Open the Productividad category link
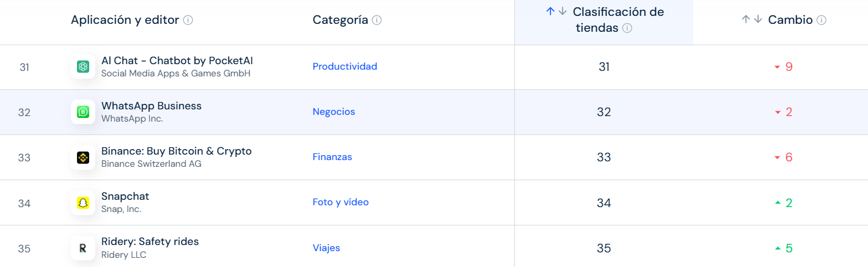 pyautogui.click(x=345, y=67)
